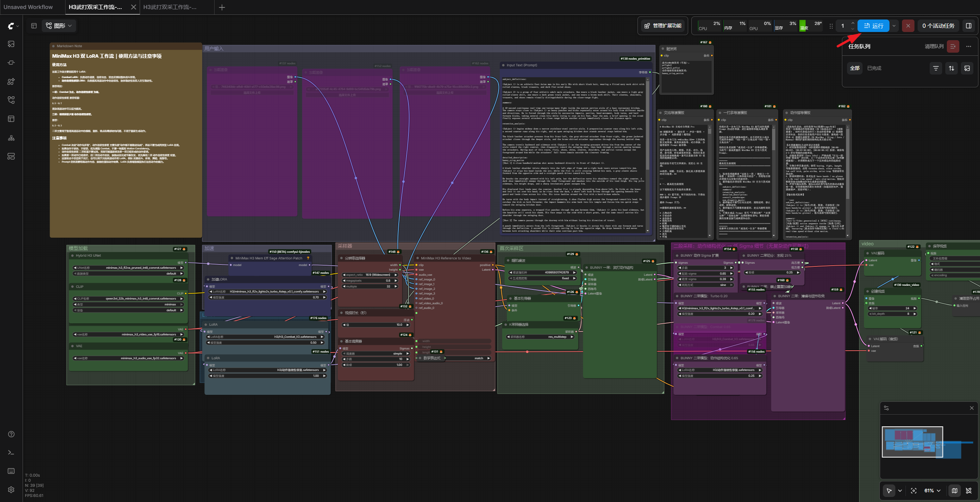Click the 噪波随机种 seed value field
This screenshot has height=502, width=980.
[x=543, y=273]
